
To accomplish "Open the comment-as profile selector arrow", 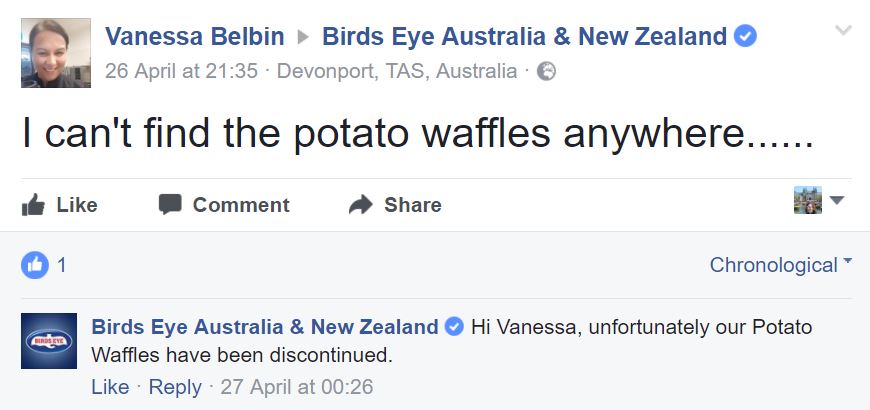I will click(837, 200).
